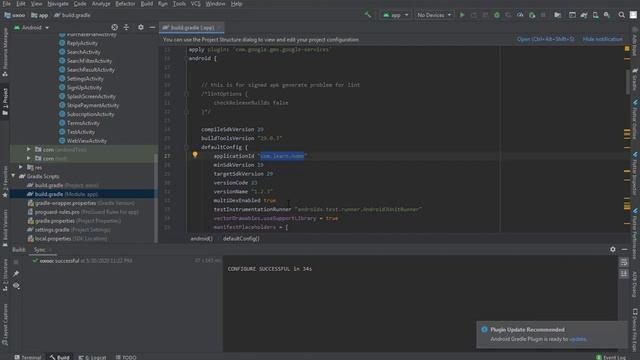Open the app run configuration dropdown
Viewport: 640px width, 360px height.
point(395,15)
